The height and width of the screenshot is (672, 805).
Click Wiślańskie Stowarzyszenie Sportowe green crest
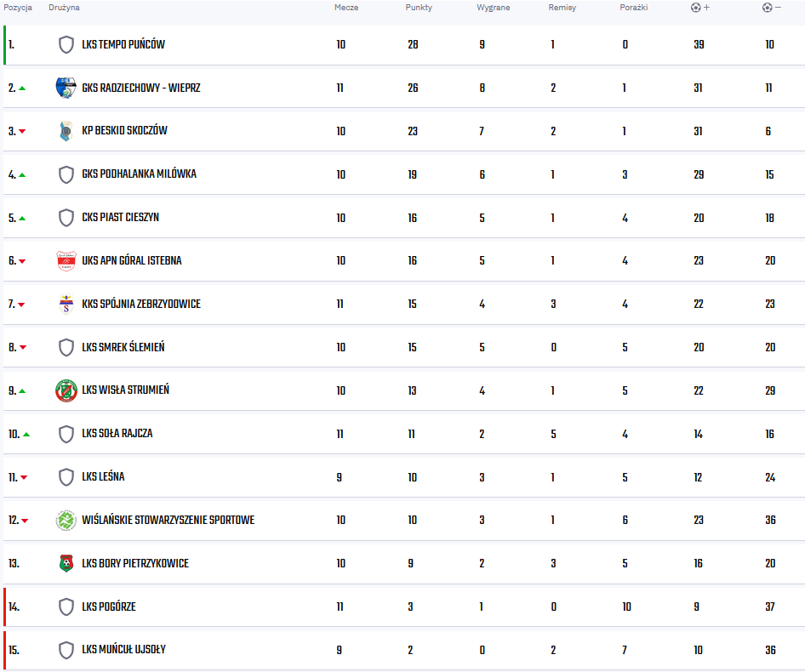[66, 521]
